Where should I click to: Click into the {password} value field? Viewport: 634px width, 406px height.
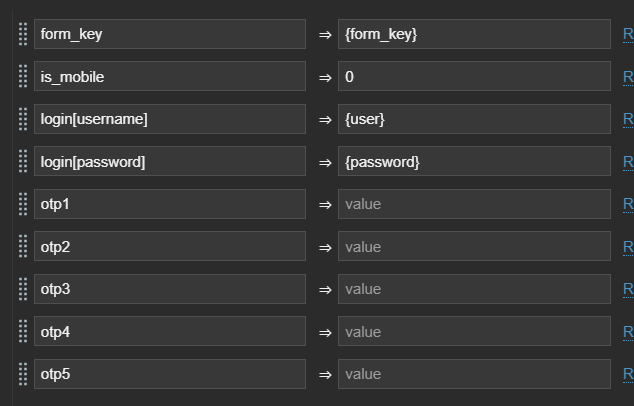(x=473, y=161)
